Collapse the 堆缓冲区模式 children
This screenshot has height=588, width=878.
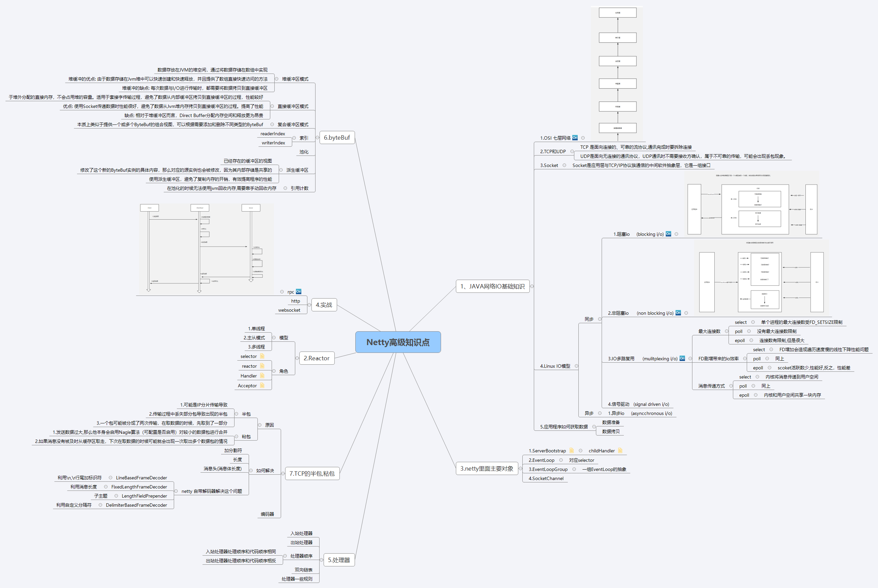277,79
